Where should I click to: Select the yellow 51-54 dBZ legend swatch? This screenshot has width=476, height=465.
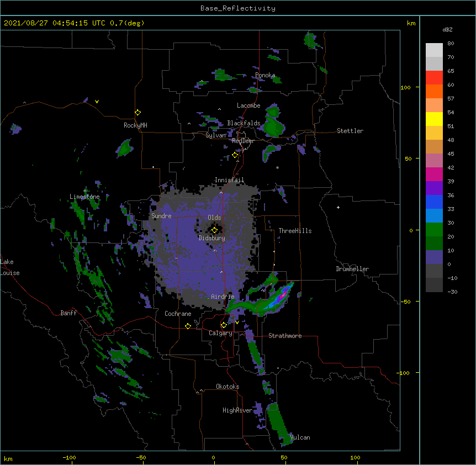[434, 119]
